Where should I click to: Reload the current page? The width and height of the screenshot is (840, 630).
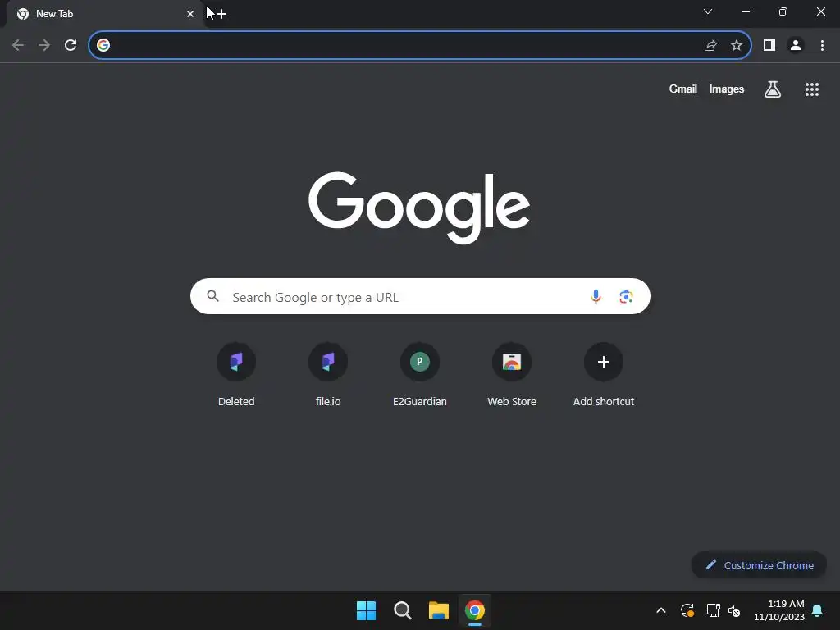[x=71, y=45]
